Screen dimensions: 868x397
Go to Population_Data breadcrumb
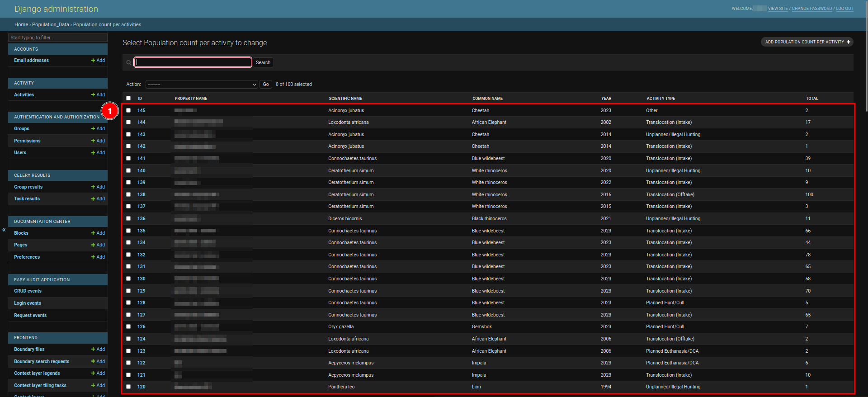point(51,25)
